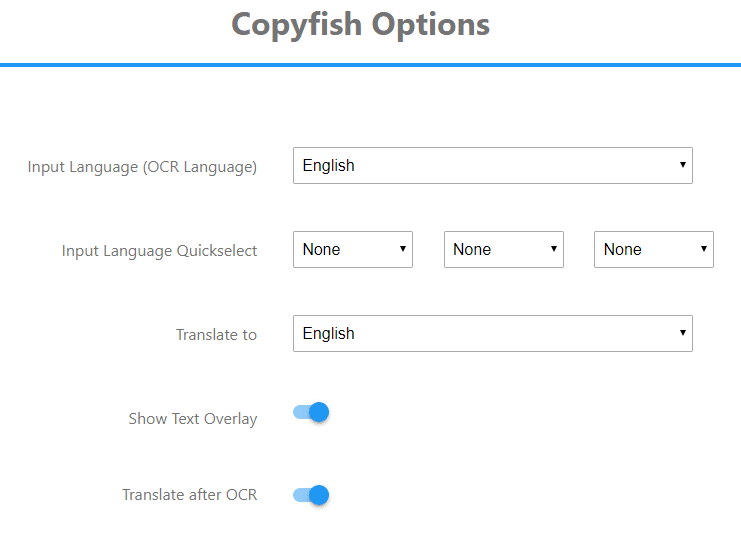The width and height of the screenshot is (741, 539).
Task: Disable the Translate after OCR switch
Action: point(311,495)
